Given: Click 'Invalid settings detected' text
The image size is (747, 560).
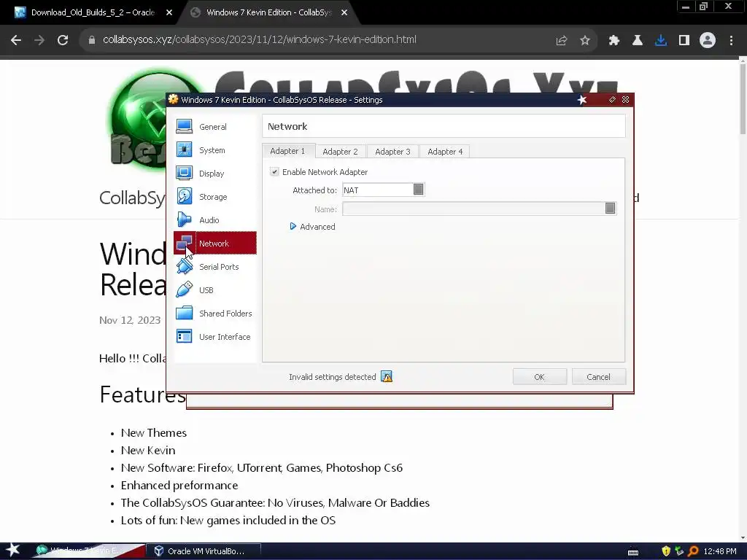Looking at the screenshot, I should [333, 377].
